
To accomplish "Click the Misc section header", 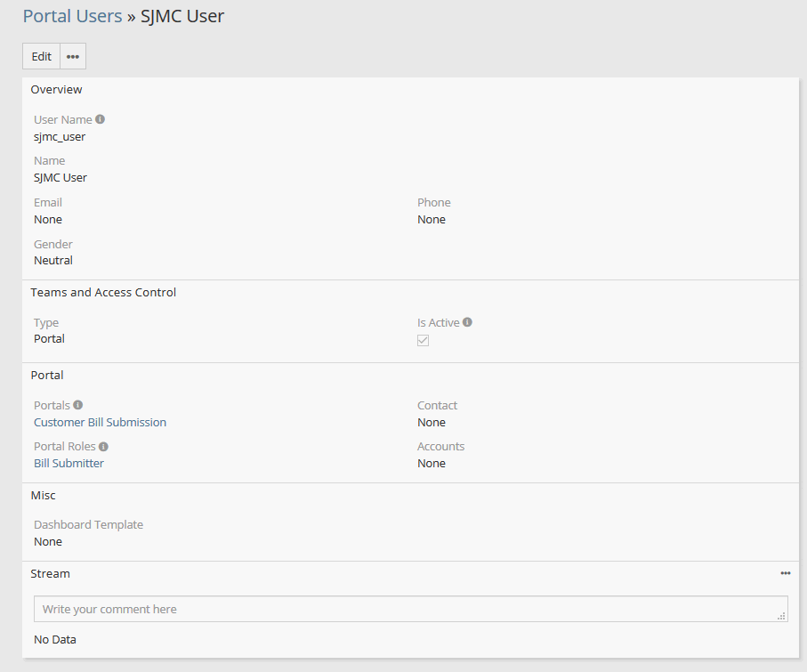I will pyautogui.click(x=43, y=495).
